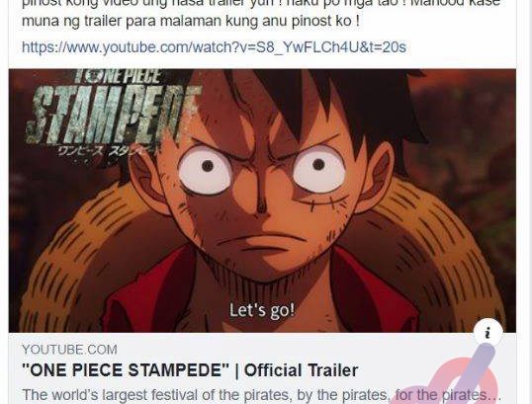Click the cut-off top line of post text
This screenshot has width=532, height=404.
point(261,3)
